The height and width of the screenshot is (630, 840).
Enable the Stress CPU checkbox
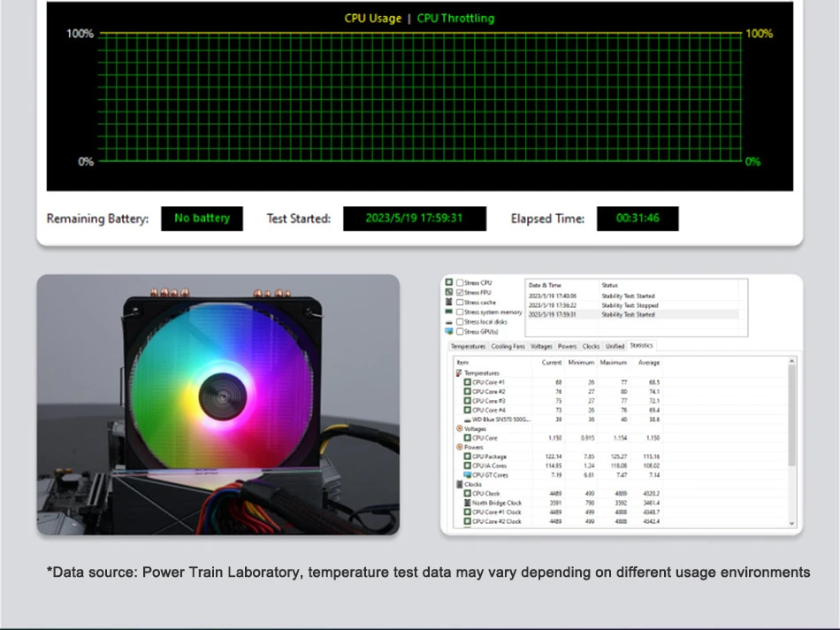(460, 282)
